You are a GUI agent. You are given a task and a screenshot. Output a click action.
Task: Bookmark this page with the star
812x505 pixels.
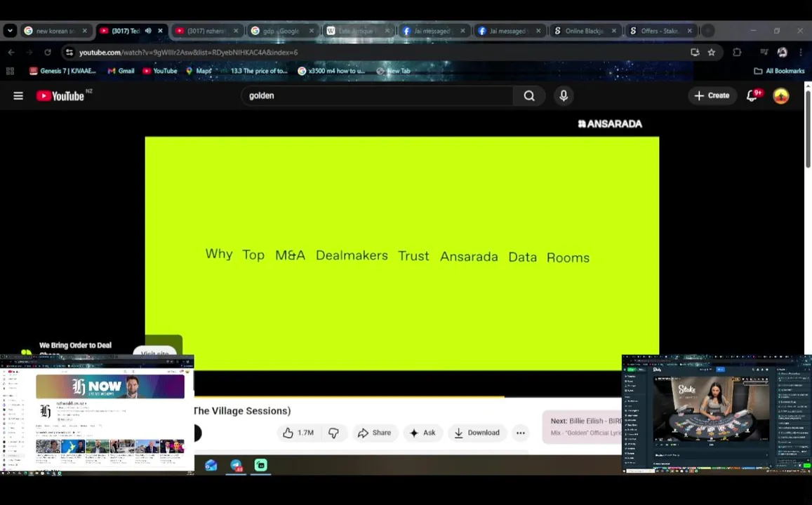click(712, 53)
